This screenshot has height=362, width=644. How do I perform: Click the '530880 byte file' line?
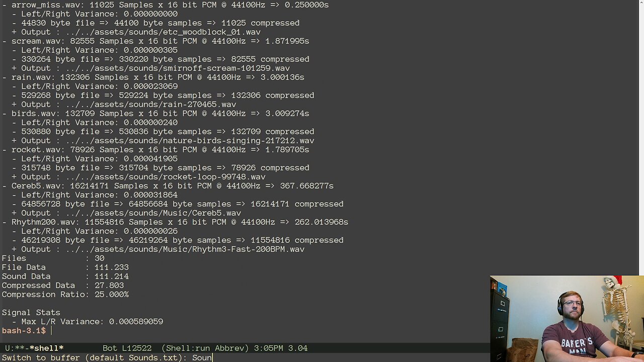(x=163, y=131)
